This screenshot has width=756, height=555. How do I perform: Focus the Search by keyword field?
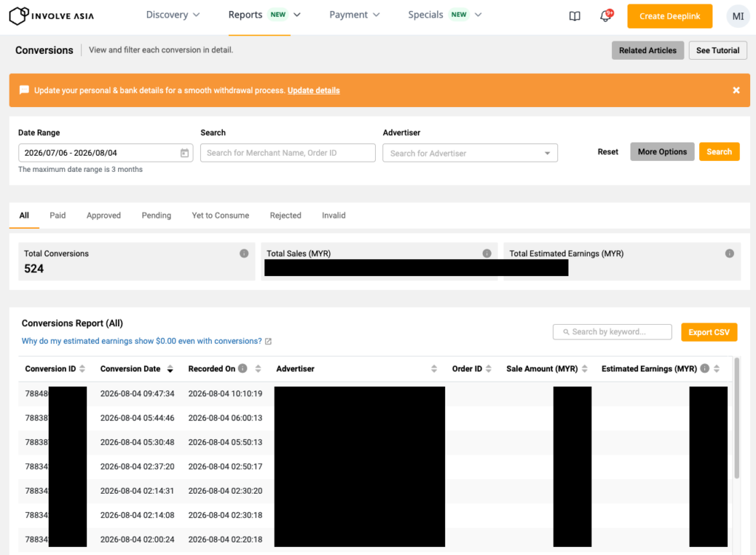point(612,332)
